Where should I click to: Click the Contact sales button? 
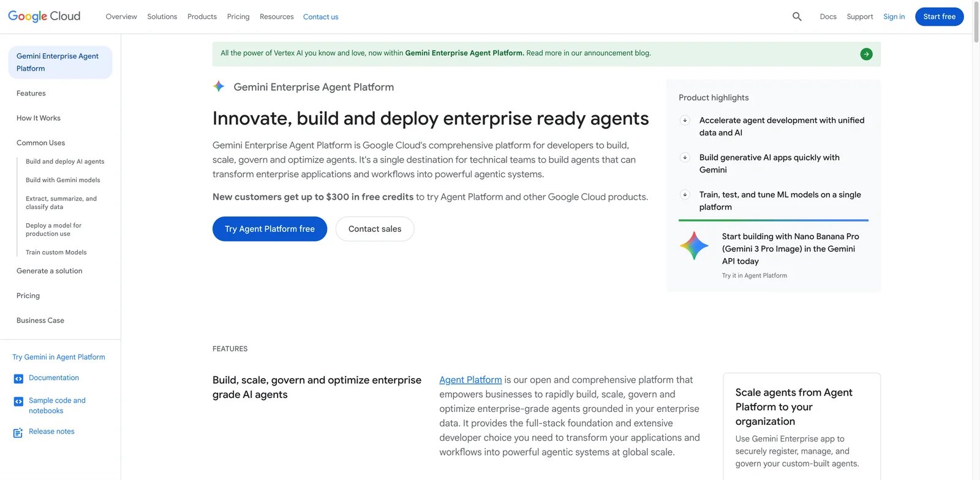coord(375,229)
